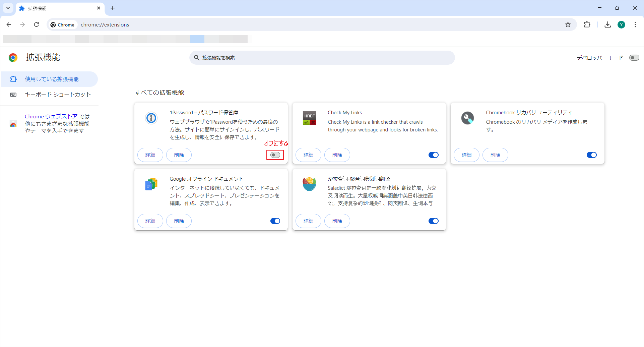Bookmark this page with the star icon
Screen dimensions: 644x347
point(568,24)
